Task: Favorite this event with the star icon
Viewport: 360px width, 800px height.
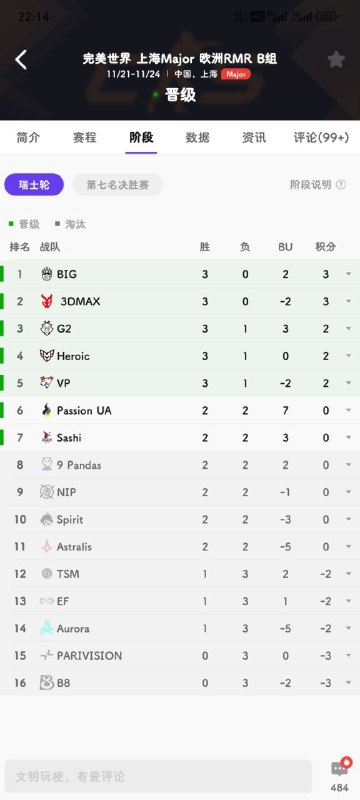Action: [336, 60]
